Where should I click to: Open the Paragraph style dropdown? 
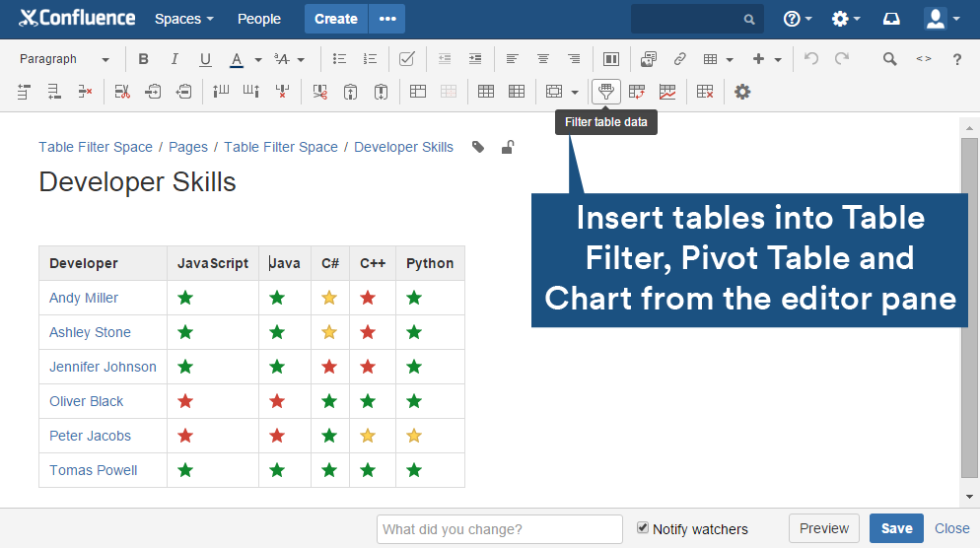point(64,59)
